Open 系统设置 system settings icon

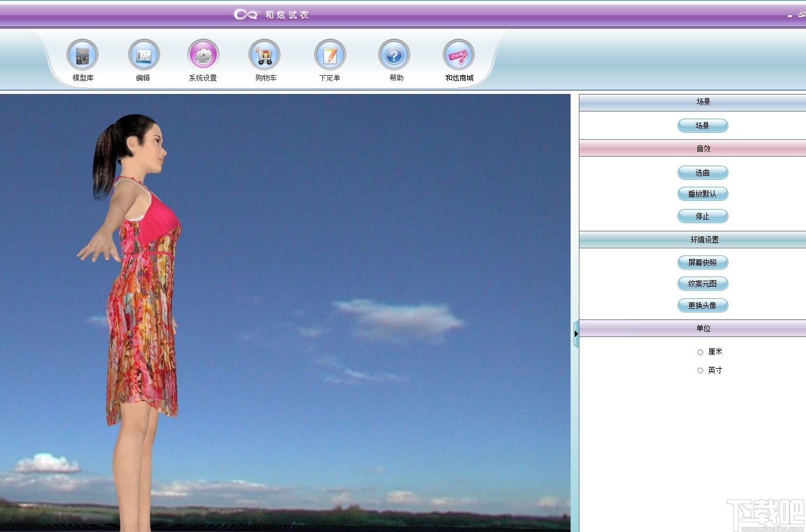203,55
